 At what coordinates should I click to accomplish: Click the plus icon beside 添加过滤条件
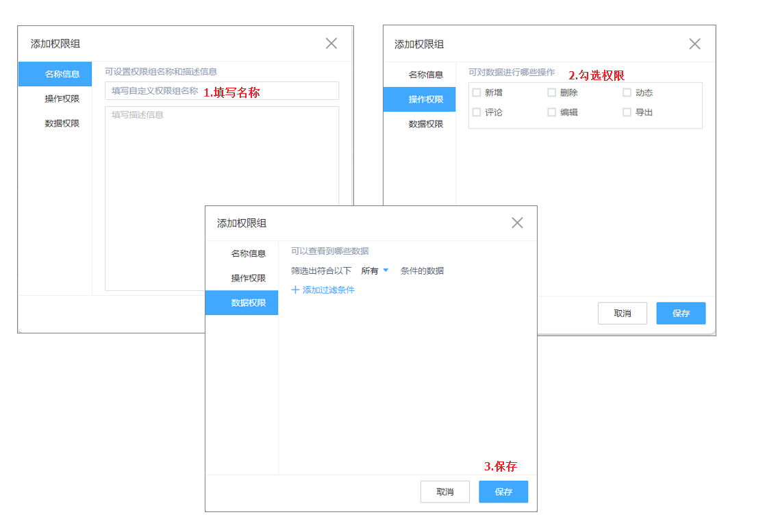(x=296, y=290)
